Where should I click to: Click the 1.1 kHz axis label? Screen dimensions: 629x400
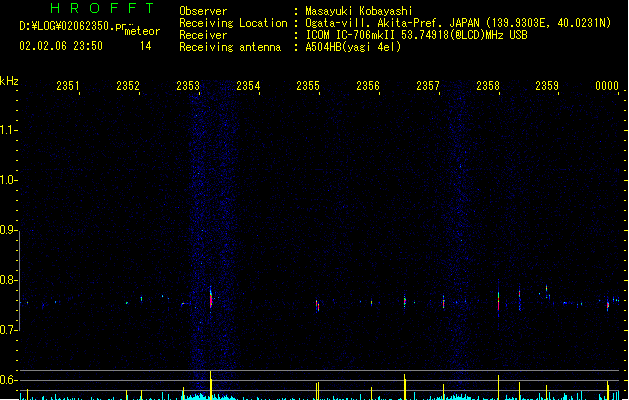(x=7, y=130)
